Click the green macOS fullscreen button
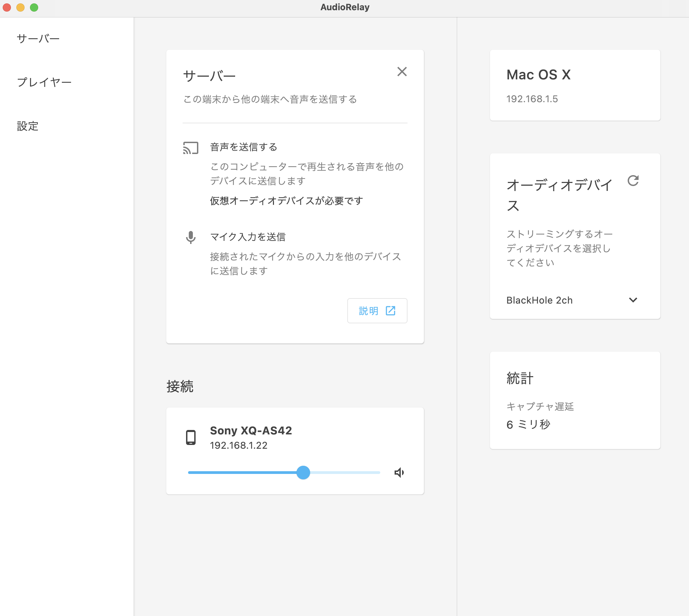 (x=34, y=7)
